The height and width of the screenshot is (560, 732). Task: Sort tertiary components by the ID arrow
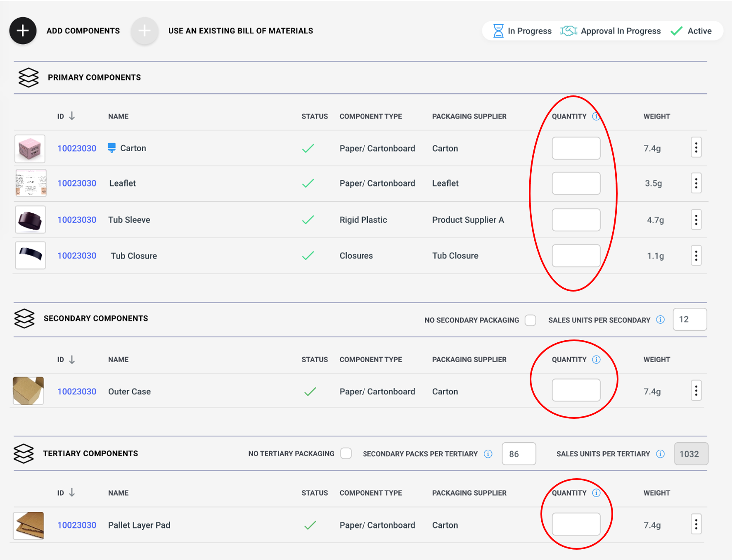(x=72, y=493)
